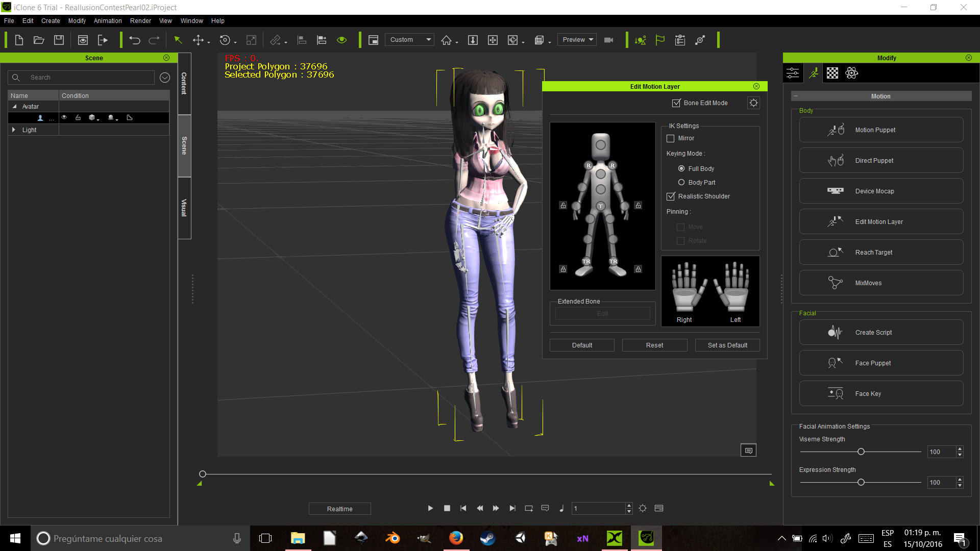980x551 pixels.
Task: Open Blender from the Windows taskbar
Action: coord(393,538)
